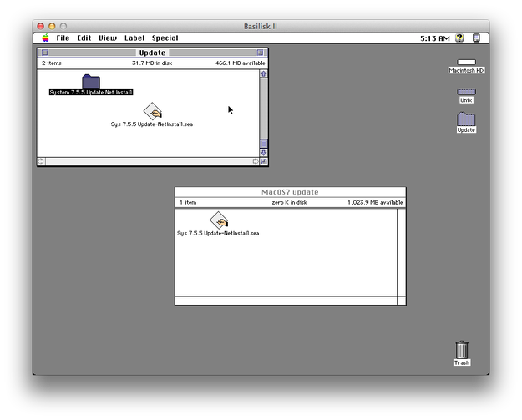Click the System 7.5.5 Update Net Install label

(91, 92)
